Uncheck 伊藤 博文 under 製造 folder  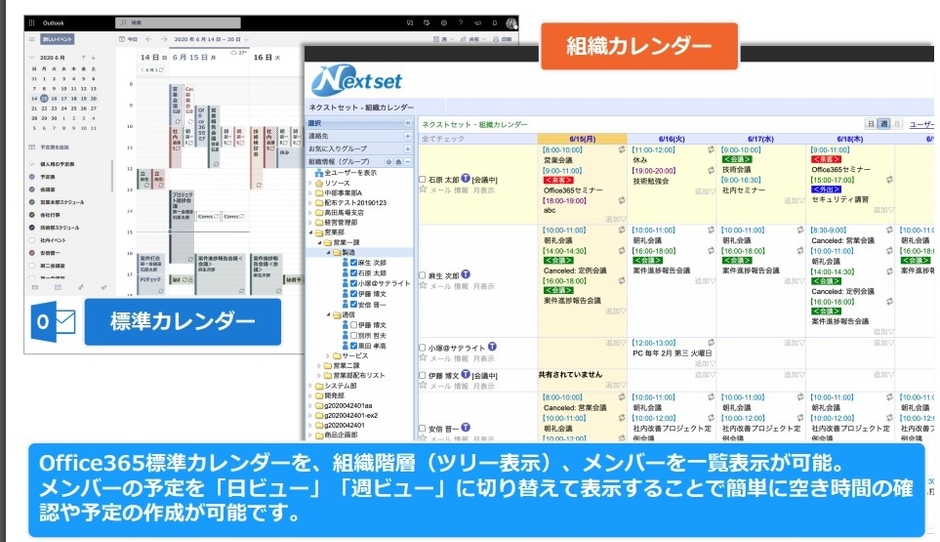354,294
